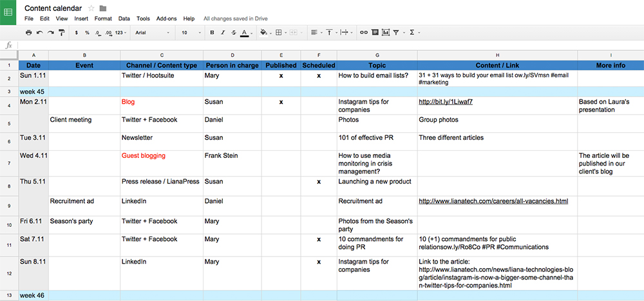The width and height of the screenshot is (644, 301).
Task: Click the Insert chart icon
Action: click(x=385, y=32)
